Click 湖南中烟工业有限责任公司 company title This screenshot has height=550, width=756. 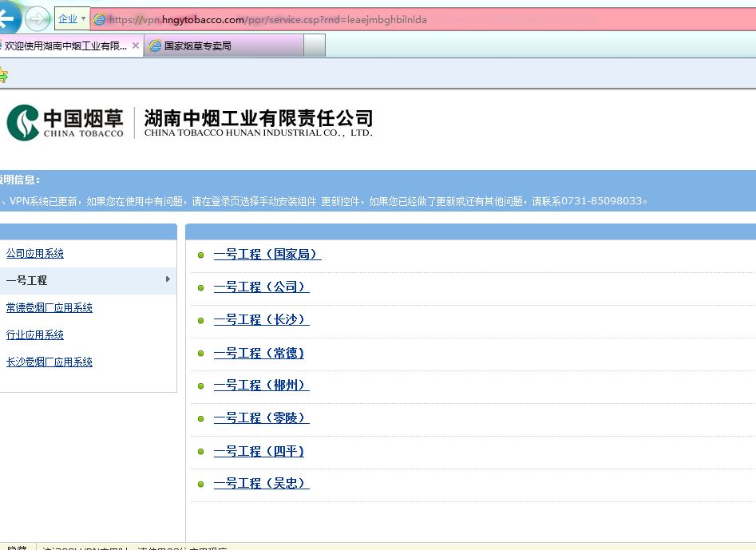coord(259,118)
